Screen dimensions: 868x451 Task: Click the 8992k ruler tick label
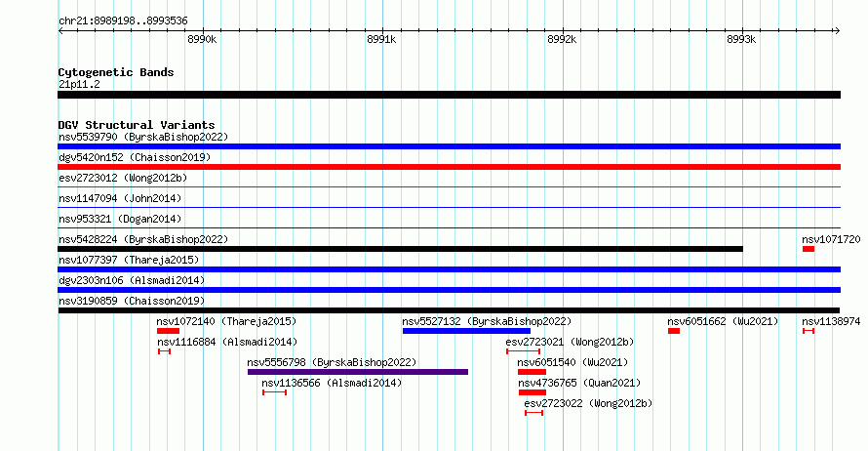(x=562, y=40)
